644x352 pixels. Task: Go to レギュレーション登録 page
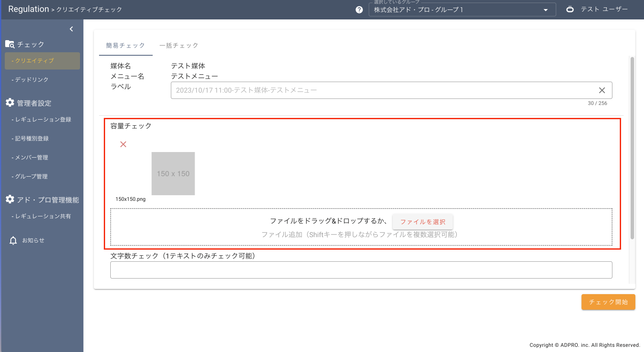[x=43, y=120]
